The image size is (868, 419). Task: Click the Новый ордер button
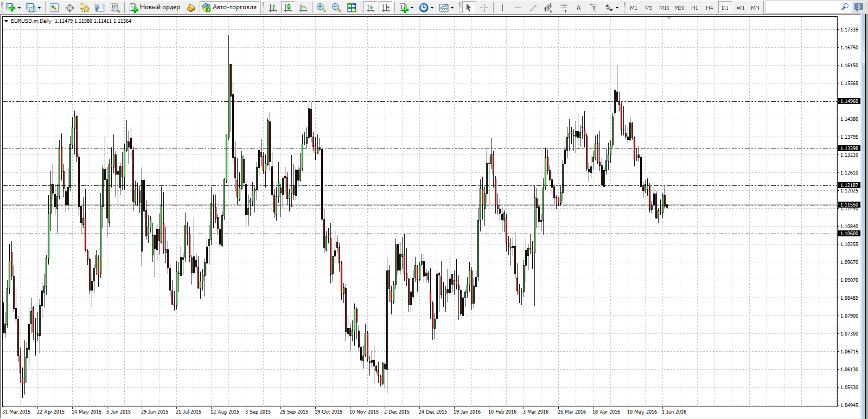pyautogui.click(x=155, y=8)
